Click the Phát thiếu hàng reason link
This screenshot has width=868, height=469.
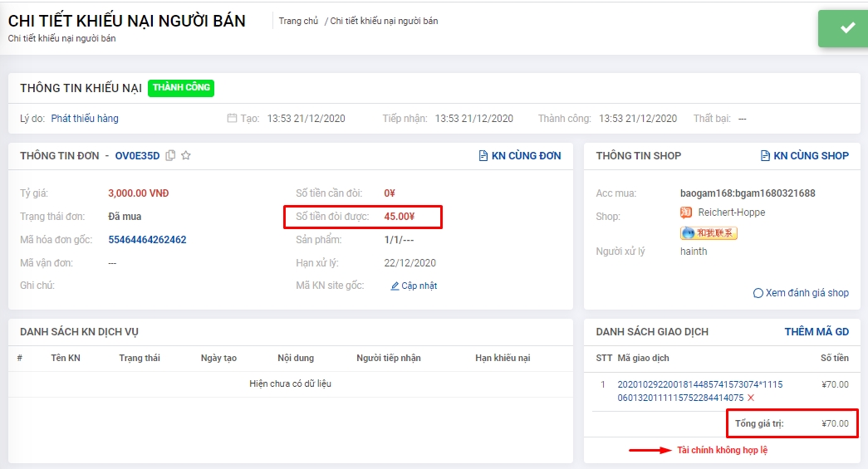click(x=85, y=119)
